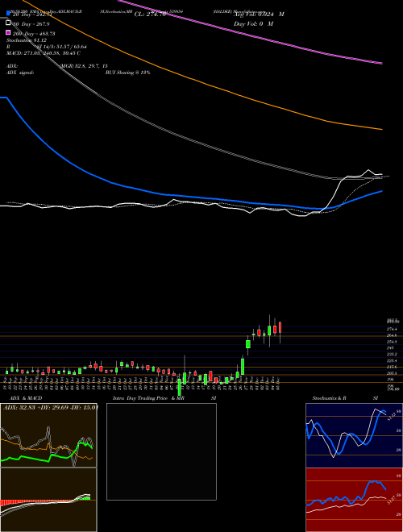Open the red RSI chart panel

354,500
